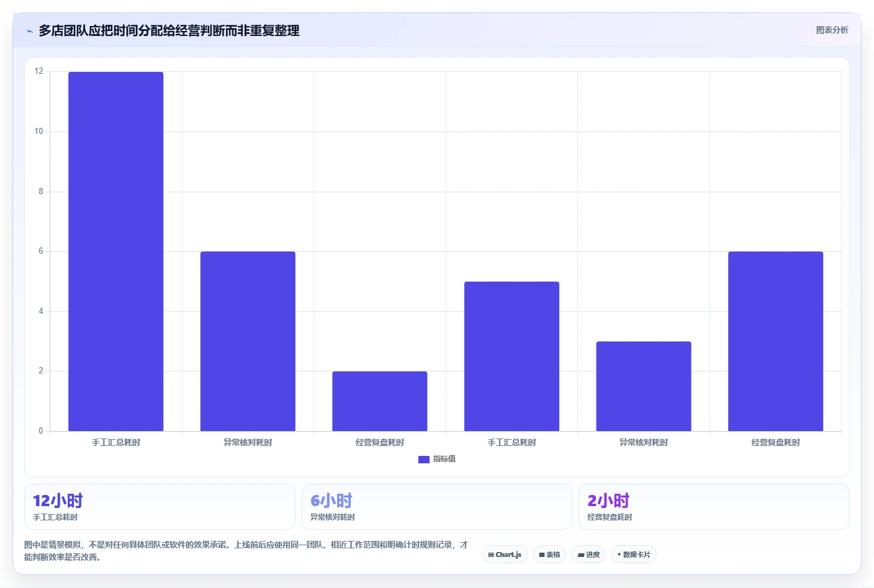Click the y-axis tick label 4
The width and height of the screenshot is (874, 588).
tap(41, 311)
